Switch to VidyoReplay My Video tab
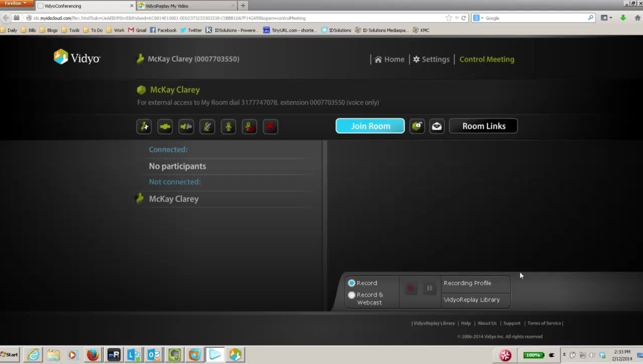 pyautogui.click(x=186, y=6)
